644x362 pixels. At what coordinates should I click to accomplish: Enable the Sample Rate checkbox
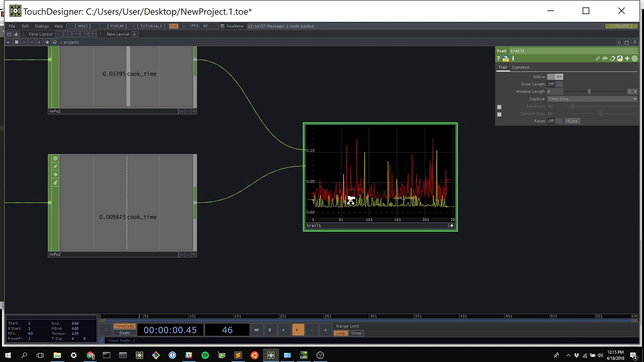tap(499, 115)
